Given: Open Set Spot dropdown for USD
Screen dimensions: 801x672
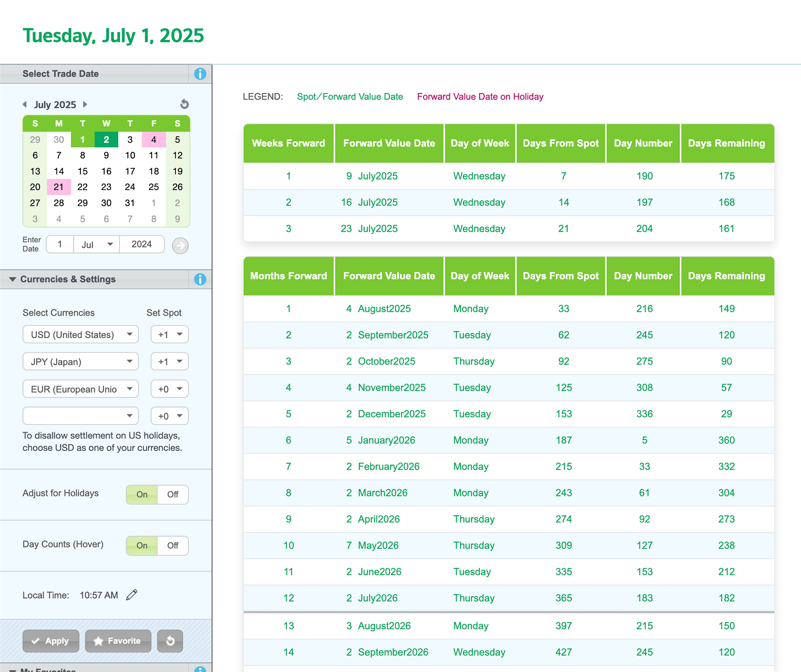Looking at the screenshot, I should pos(170,335).
